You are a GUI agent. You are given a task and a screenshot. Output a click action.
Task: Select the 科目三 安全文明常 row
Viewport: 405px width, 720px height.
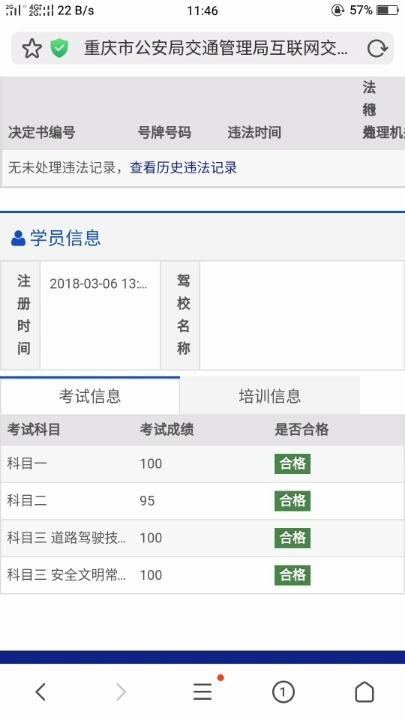(202, 575)
